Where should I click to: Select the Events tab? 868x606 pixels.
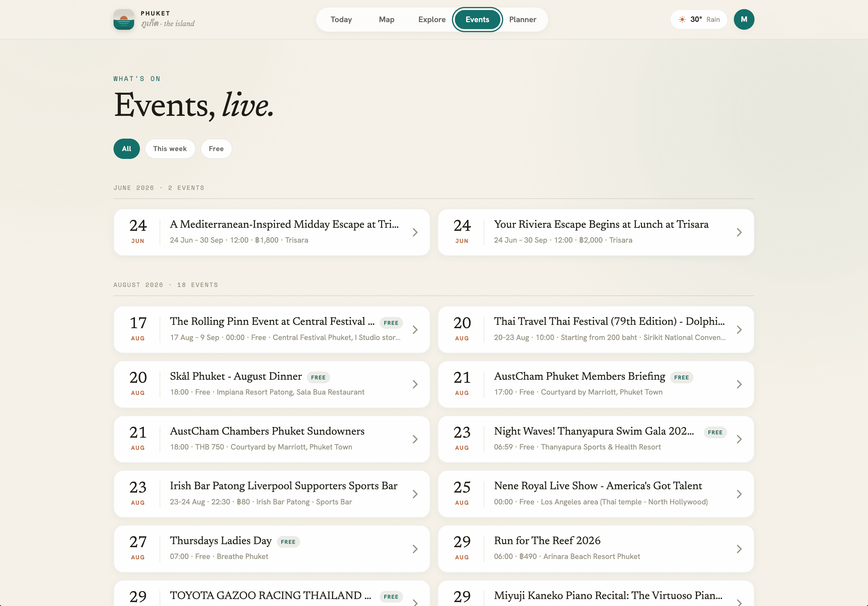click(x=477, y=19)
